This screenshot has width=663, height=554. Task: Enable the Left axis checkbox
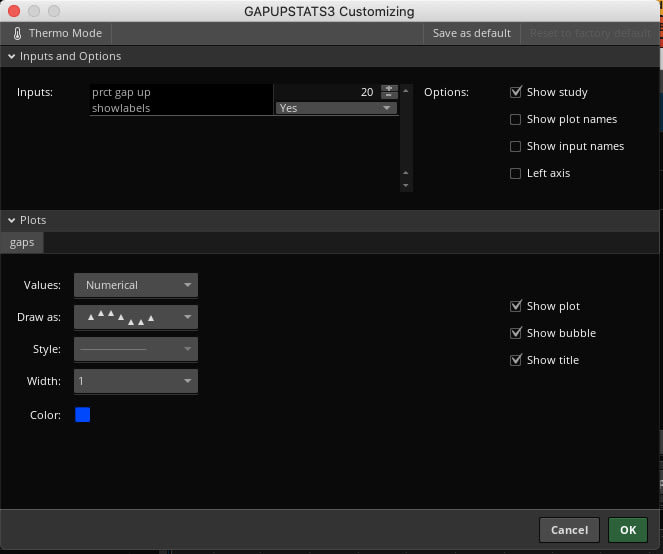[515, 173]
